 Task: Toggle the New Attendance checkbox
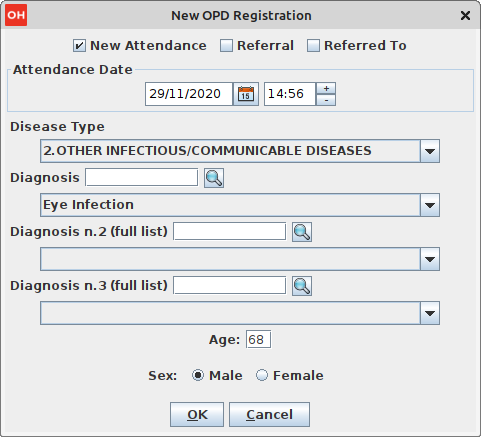point(79,46)
